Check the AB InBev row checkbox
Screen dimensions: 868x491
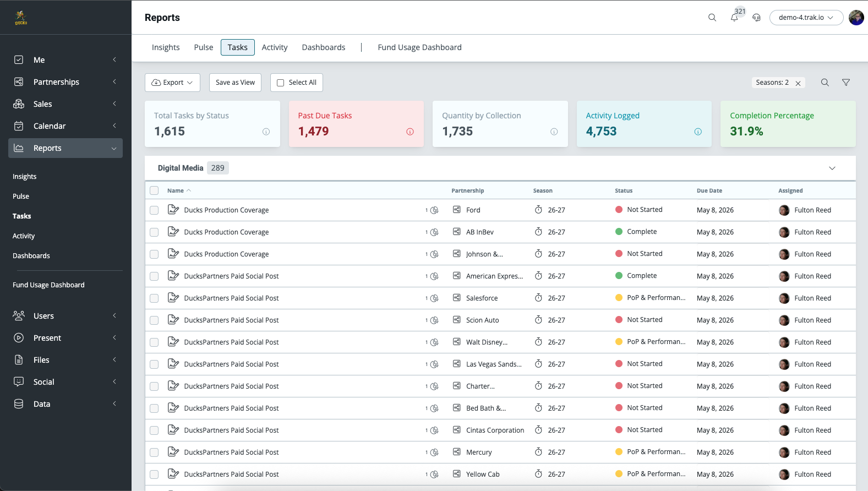154,232
